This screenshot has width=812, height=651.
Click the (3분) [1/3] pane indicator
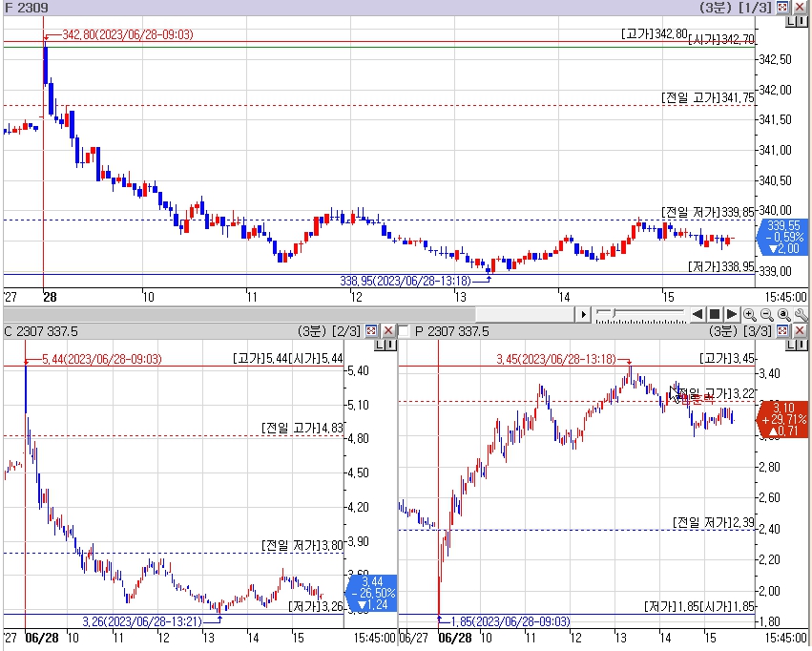[x=736, y=8]
